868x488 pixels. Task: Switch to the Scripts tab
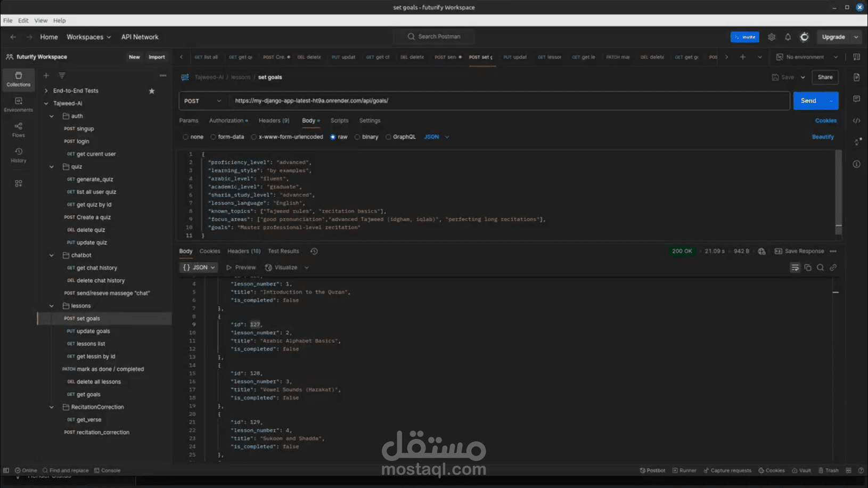coord(339,121)
